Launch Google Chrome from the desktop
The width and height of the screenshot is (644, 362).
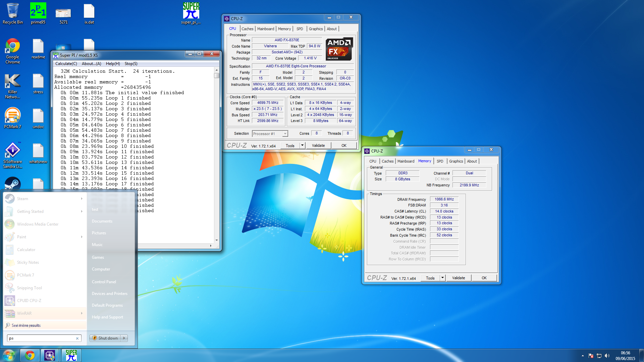12,51
